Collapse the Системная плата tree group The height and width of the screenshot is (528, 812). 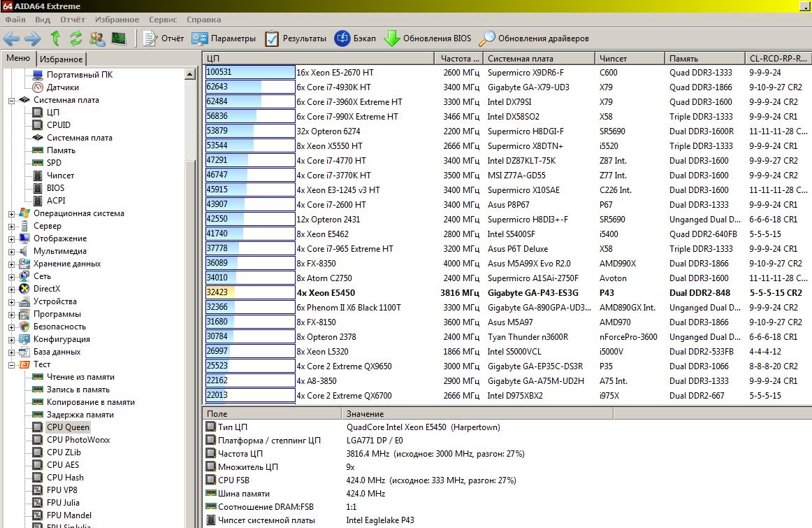[11, 101]
